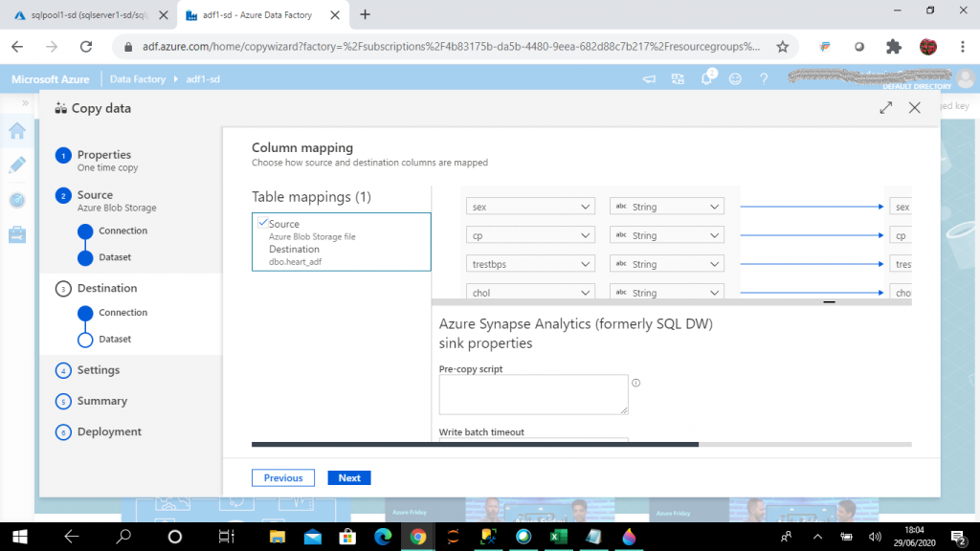This screenshot has height=551, width=980.
Task: Click the sex destination column field
Action: (x=901, y=207)
